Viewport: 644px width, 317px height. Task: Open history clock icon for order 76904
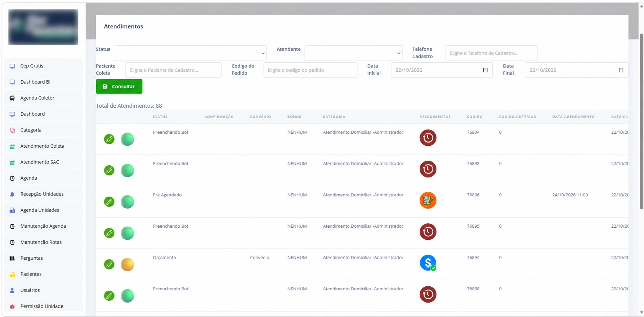428,138
